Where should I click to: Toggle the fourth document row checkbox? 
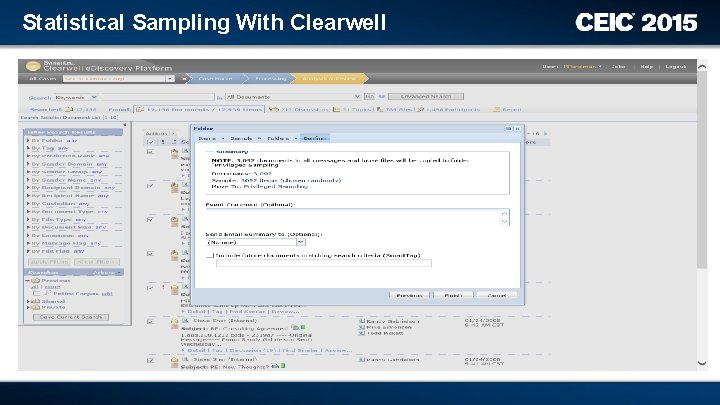(x=150, y=253)
